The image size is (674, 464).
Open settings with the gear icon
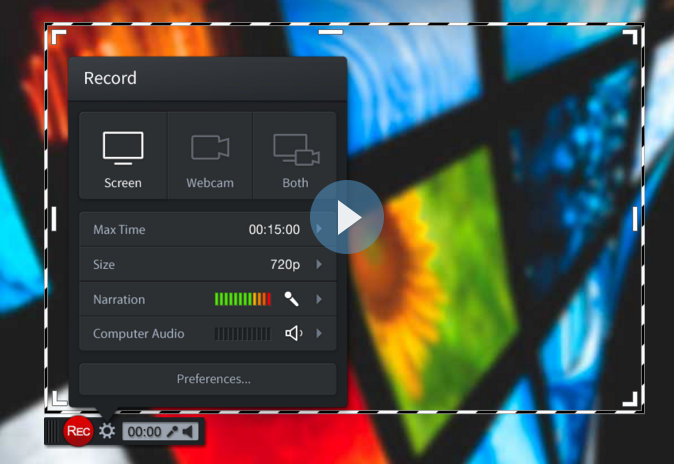coord(107,431)
